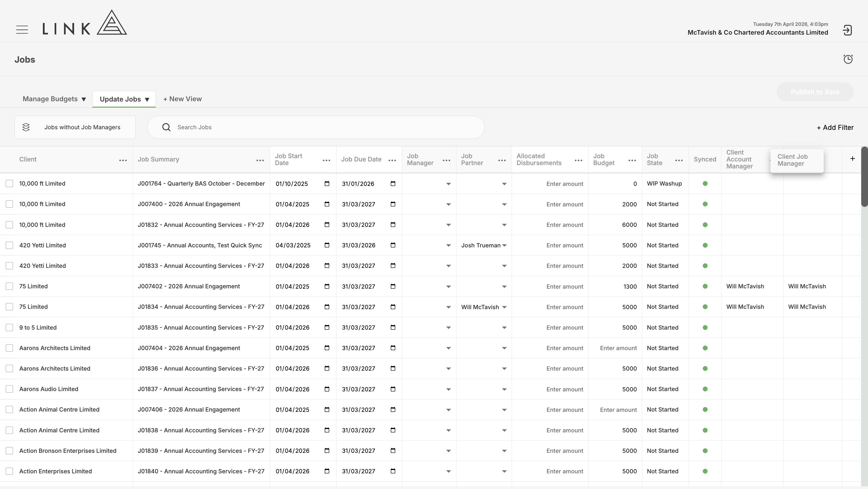Create a view with + New View

182,99
